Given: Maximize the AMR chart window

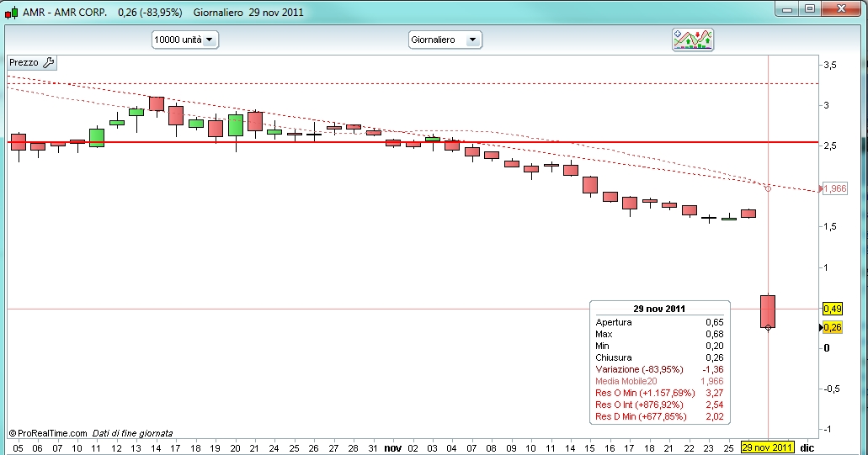Looking at the screenshot, I should pos(810,9).
